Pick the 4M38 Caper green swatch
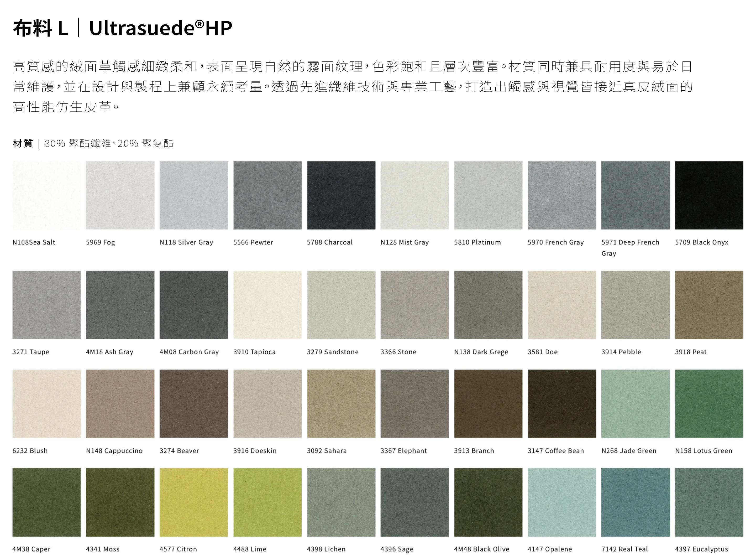The width and height of the screenshot is (756, 556). [46, 502]
